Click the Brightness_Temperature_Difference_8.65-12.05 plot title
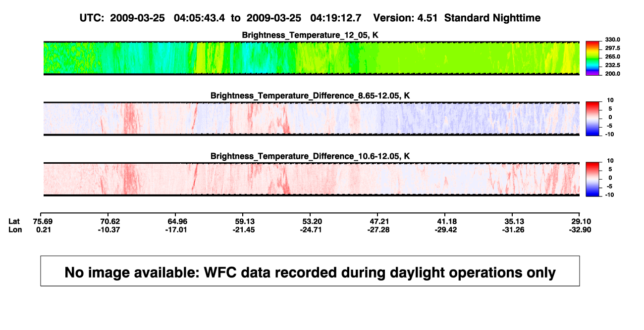The image size is (644, 330). 310,95
